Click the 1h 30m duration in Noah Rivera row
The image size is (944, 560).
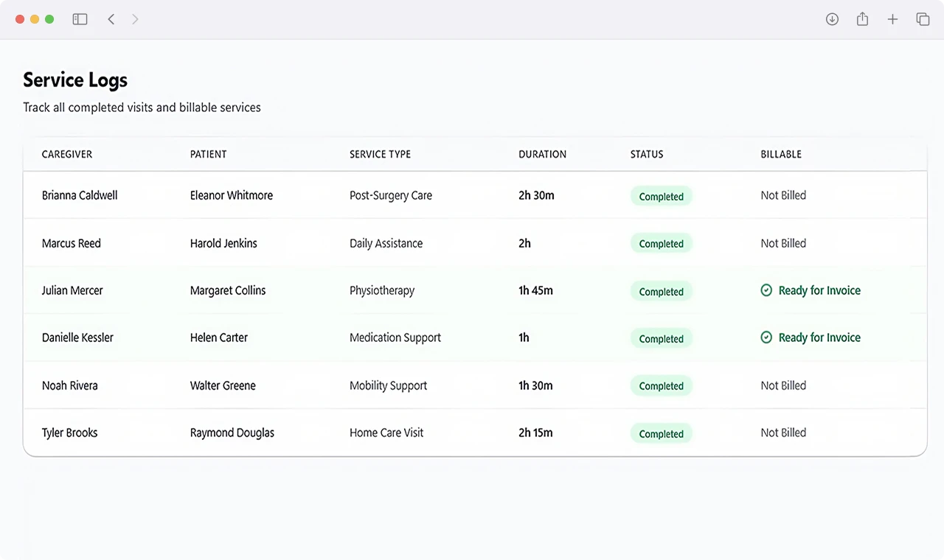pyautogui.click(x=535, y=385)
